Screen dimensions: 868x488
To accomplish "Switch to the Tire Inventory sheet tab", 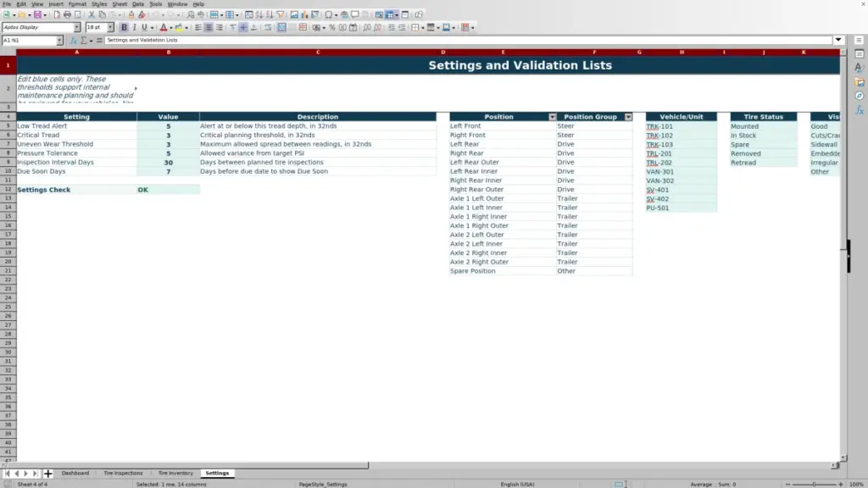I will click(x=175, y=473).
